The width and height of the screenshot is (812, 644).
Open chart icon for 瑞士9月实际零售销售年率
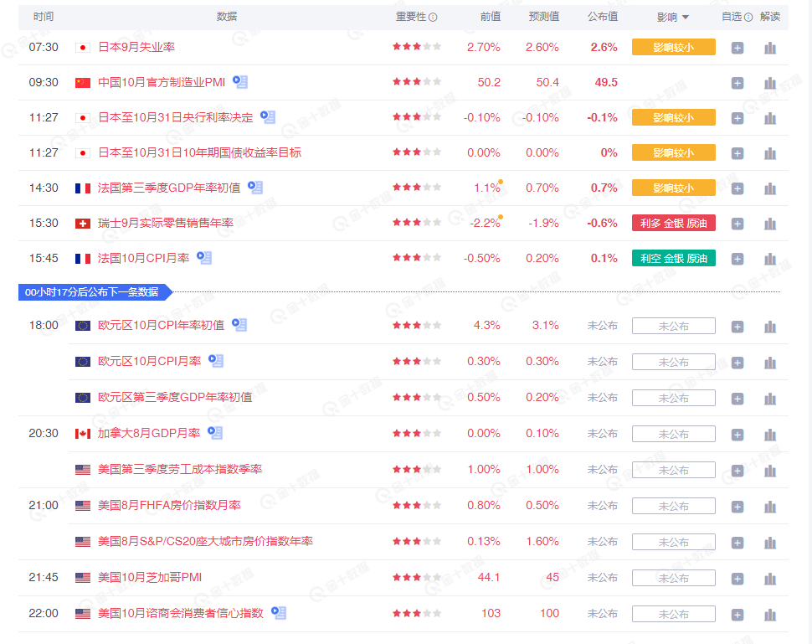(x=770, y=223)
